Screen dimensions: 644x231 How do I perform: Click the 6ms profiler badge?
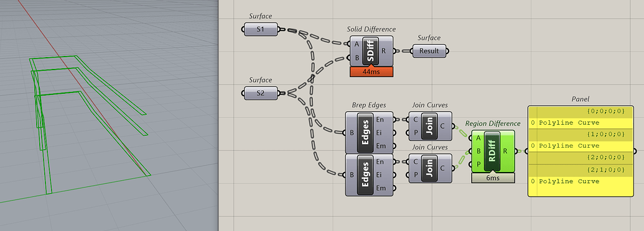click(493, 178)
